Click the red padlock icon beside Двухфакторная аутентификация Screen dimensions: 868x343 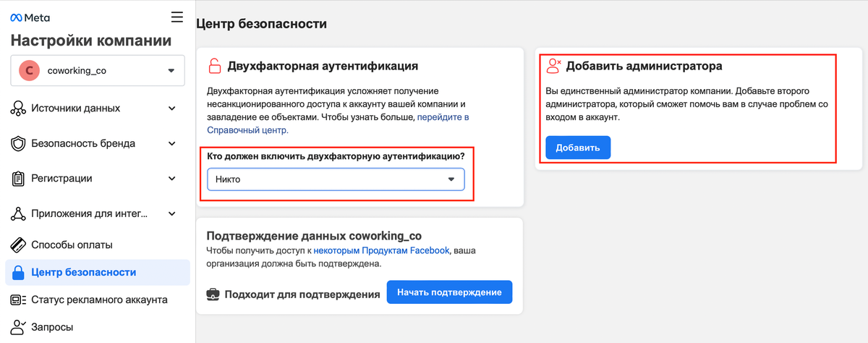215,66
